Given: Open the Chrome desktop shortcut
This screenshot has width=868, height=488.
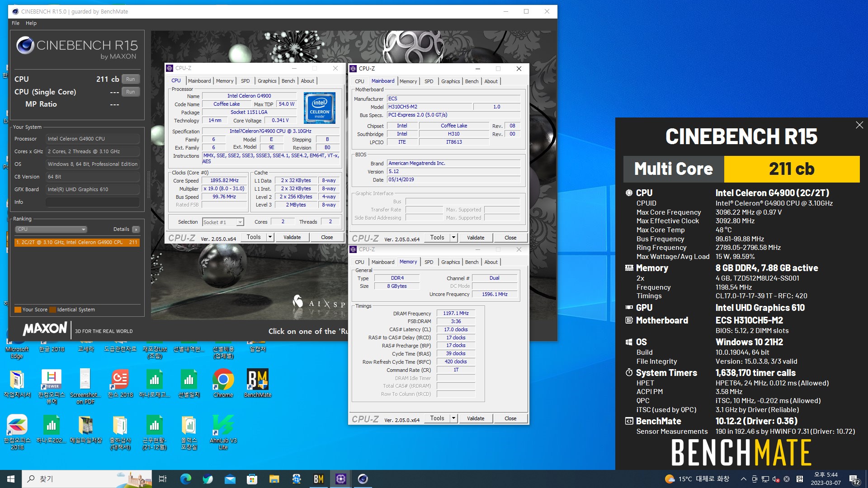Looking at the screenshot, I should (223, 384).
